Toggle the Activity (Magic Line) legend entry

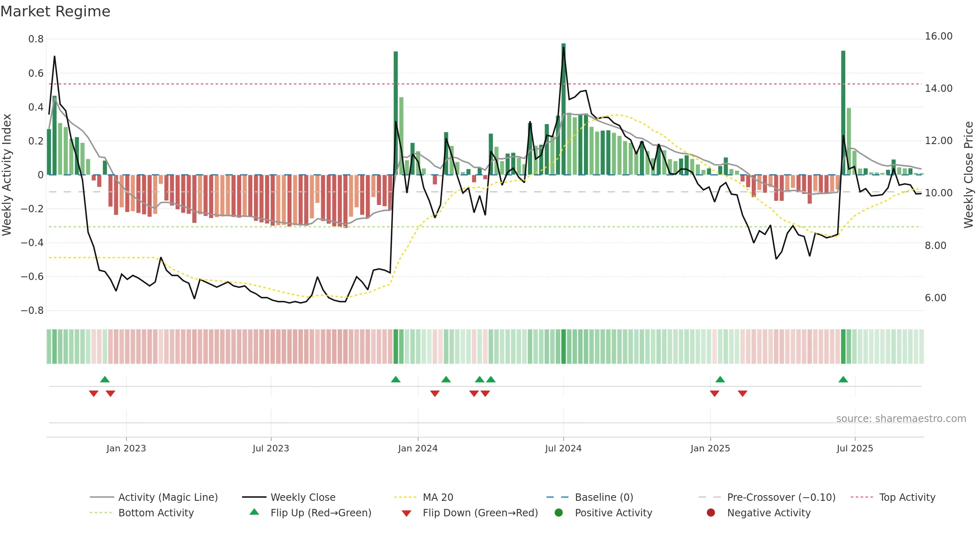154,497
